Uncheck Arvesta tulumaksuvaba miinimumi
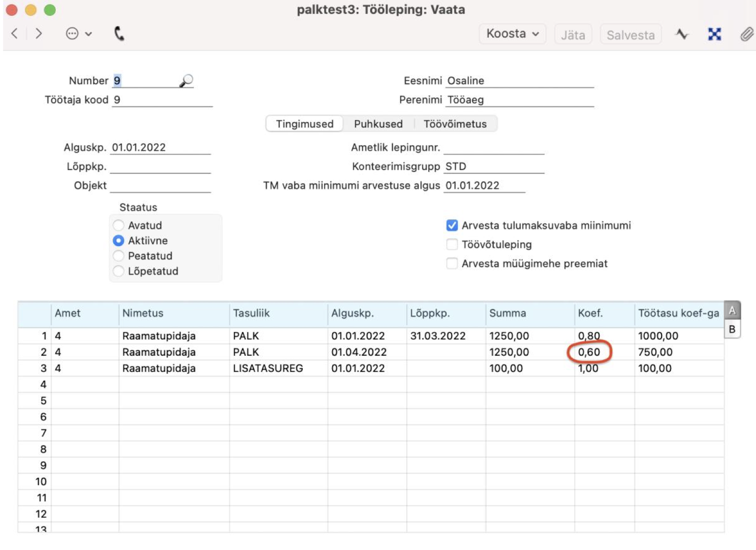756x550 pixels. pyautogui.click(x=452, y=225)
